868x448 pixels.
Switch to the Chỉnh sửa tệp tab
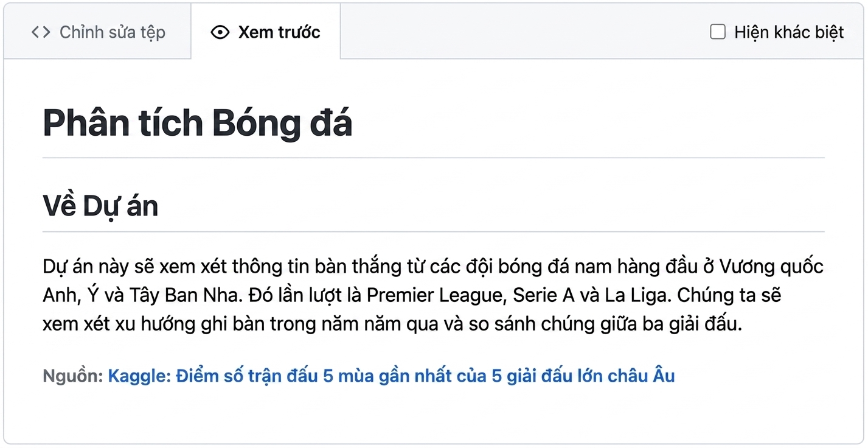[98, 32]
